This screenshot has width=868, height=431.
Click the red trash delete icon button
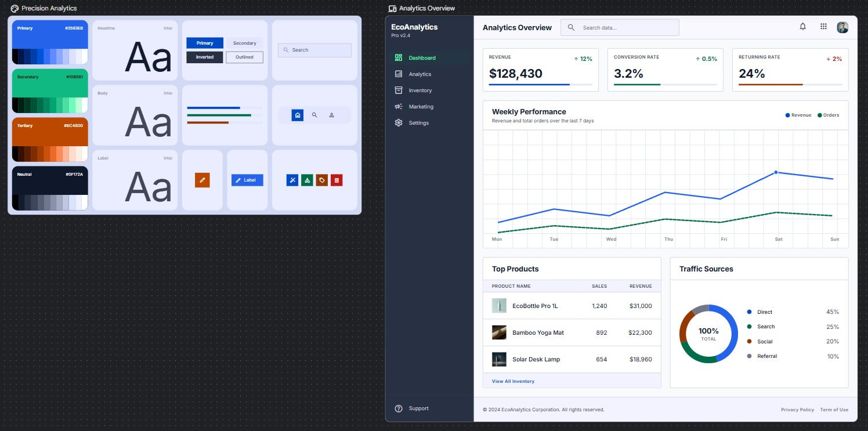pyautogui.click(x=337, y=180)
